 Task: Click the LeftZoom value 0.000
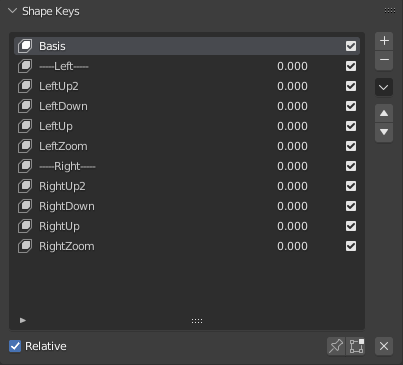click(292, 146)
